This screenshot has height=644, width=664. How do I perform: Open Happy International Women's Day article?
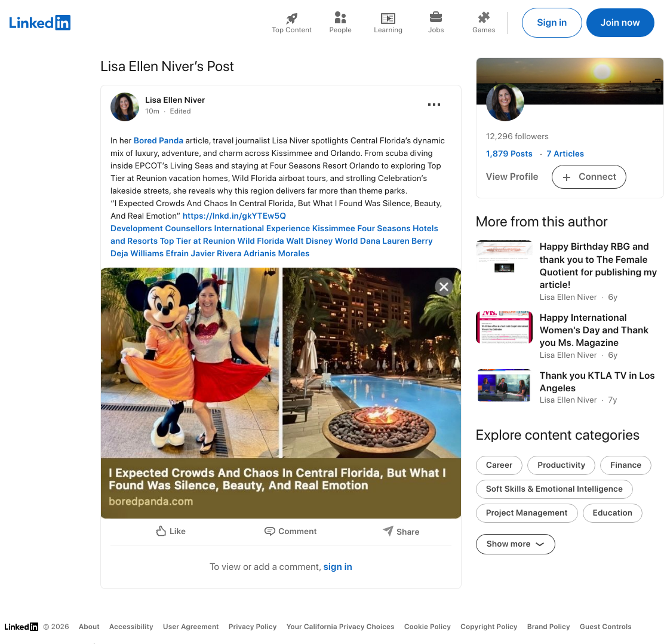(594, 330)
